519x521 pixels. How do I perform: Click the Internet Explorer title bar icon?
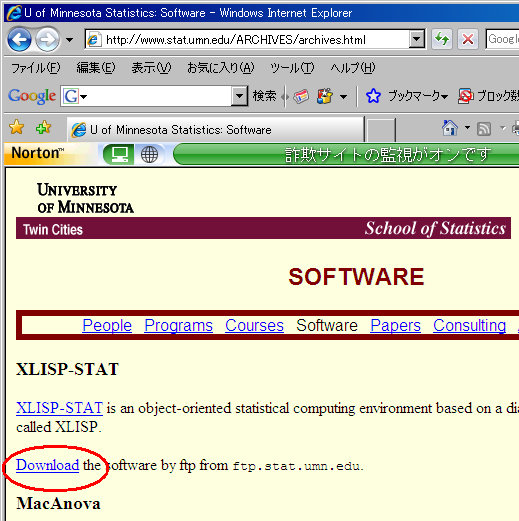tap(14, 13)
